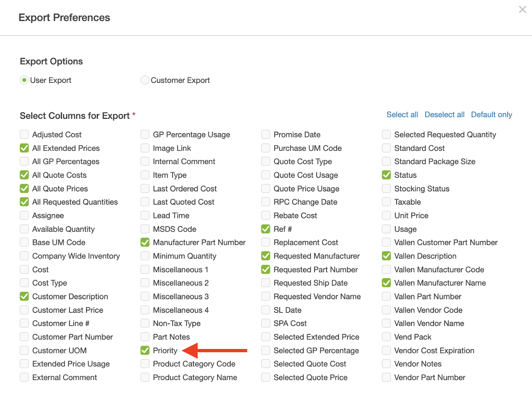Check the Vendor Part Number box

click(386, 377)
